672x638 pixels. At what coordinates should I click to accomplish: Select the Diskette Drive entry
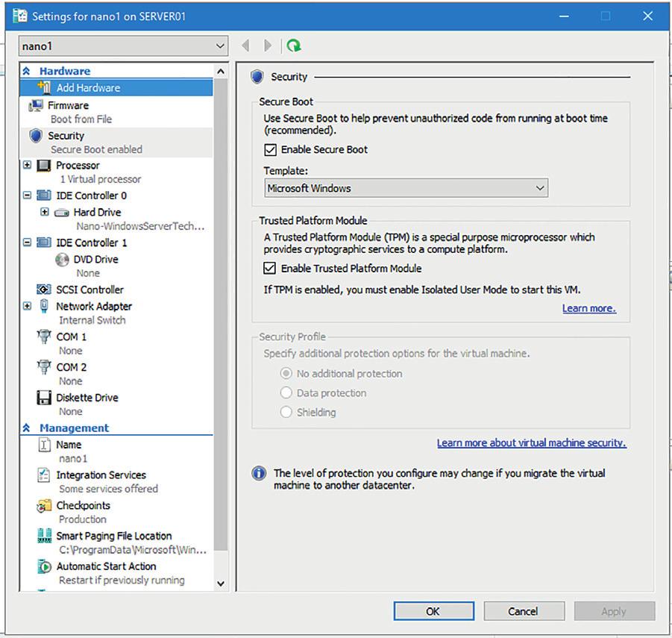116,404
